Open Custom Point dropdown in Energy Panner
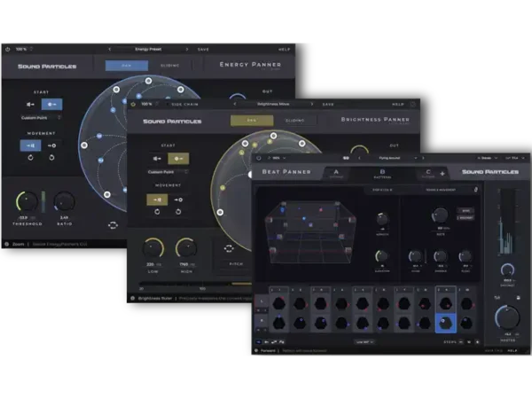The width and height of the screenshot is (532, 399). click(x=41, y=118)
